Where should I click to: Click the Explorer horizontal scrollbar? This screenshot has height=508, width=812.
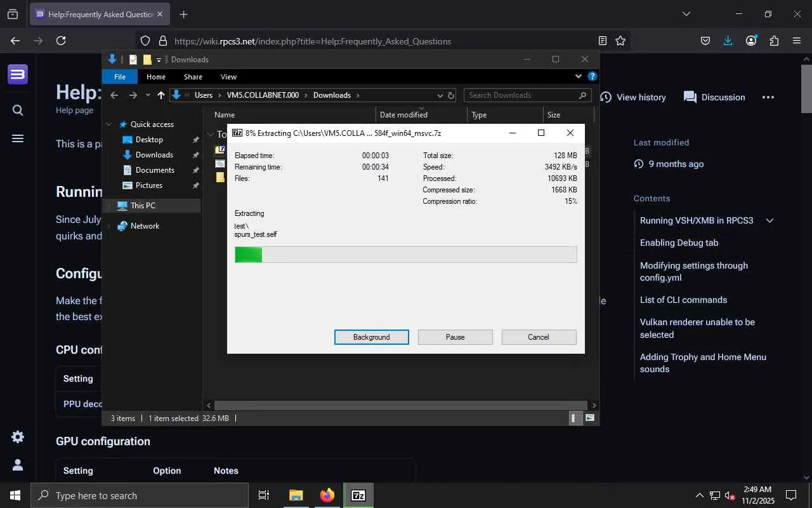(401, 405)
